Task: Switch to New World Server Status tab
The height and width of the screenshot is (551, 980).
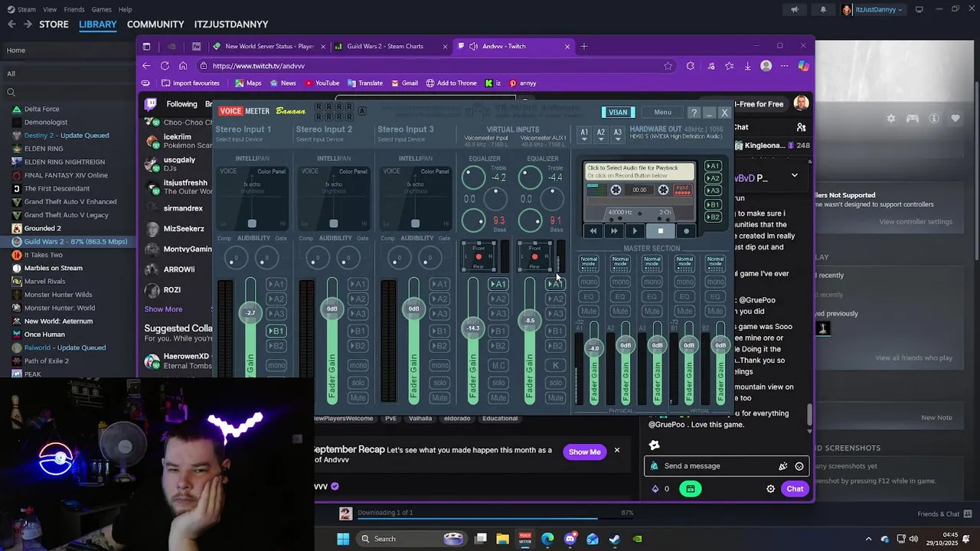Action: point(269,46)
